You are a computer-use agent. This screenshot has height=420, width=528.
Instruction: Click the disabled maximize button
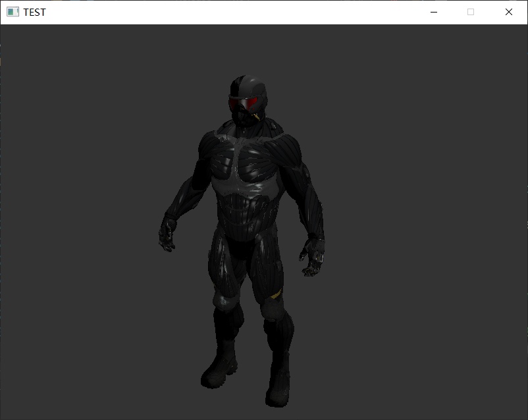click(471, 12)
